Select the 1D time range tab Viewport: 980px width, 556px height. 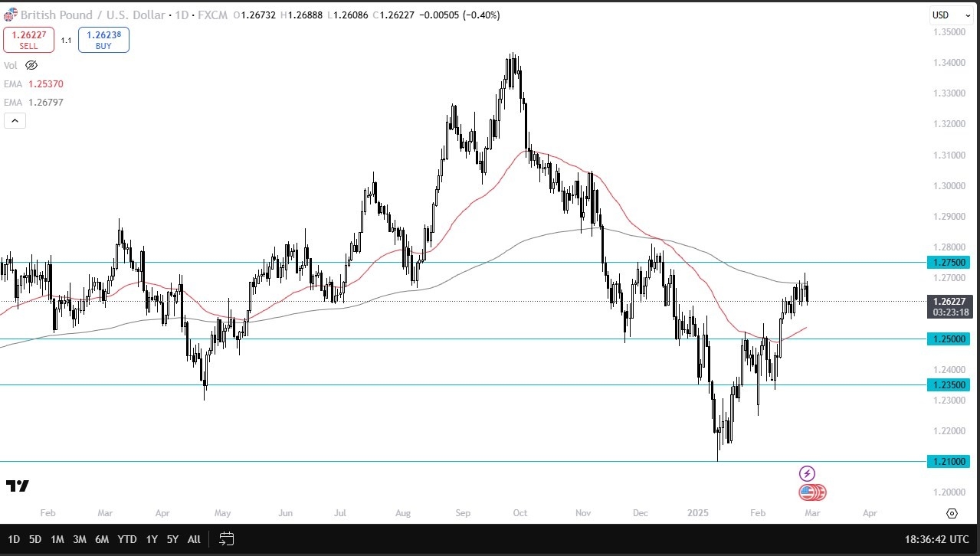pos(14,539)
